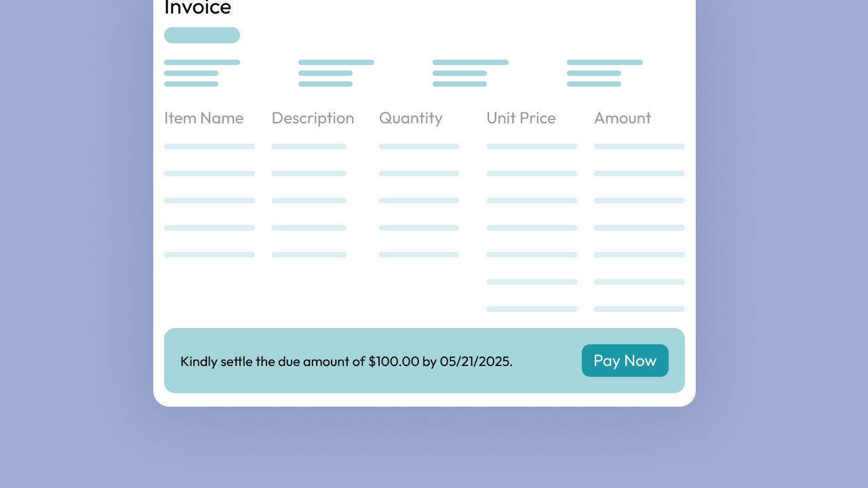Viewport: 868px width, 488px height.
Task: Select the bottom-most placeholder in Unit Price column
Action: click(x=532, y=309)
